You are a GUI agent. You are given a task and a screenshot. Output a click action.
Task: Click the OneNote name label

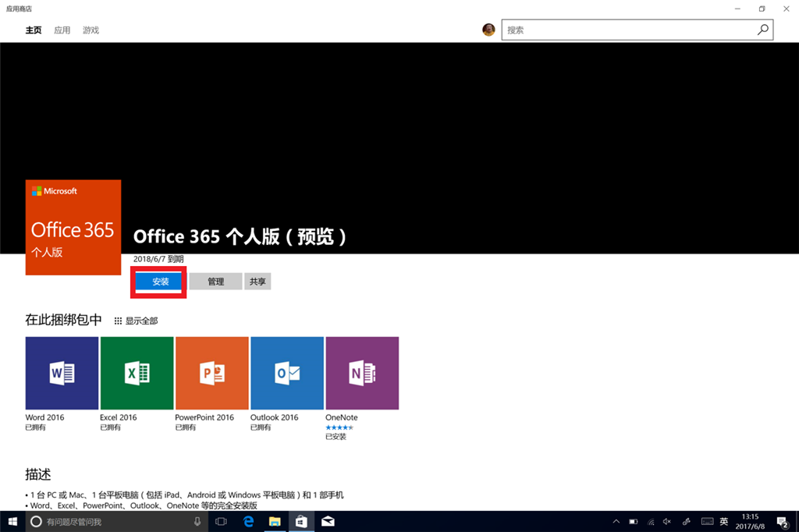tap(342, 417)
